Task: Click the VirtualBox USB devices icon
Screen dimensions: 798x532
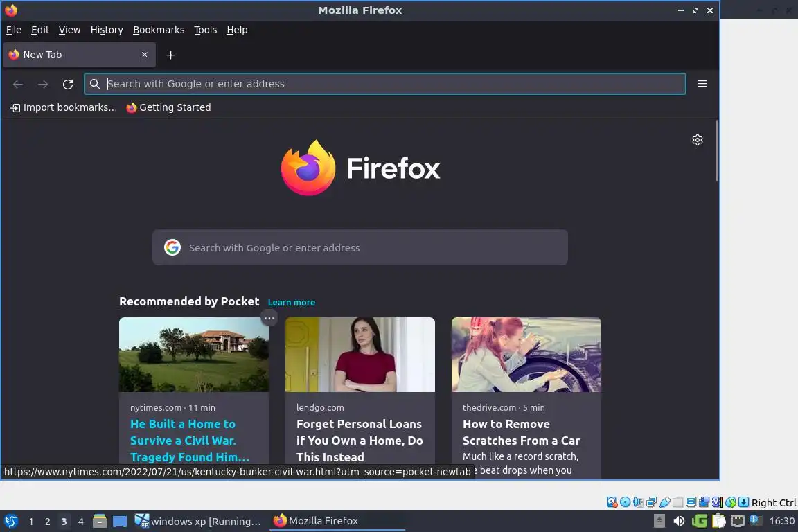Action: (665, 502)
